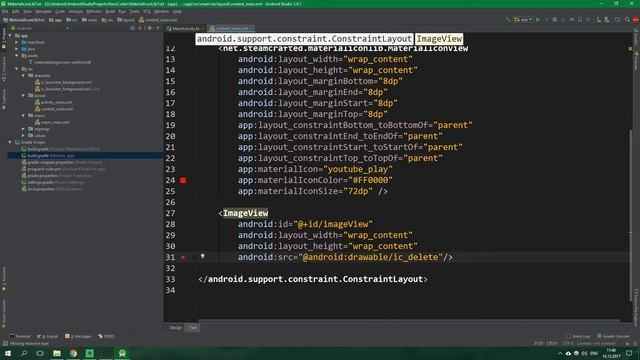Click toolbar icon right of faded debug button

554,20
